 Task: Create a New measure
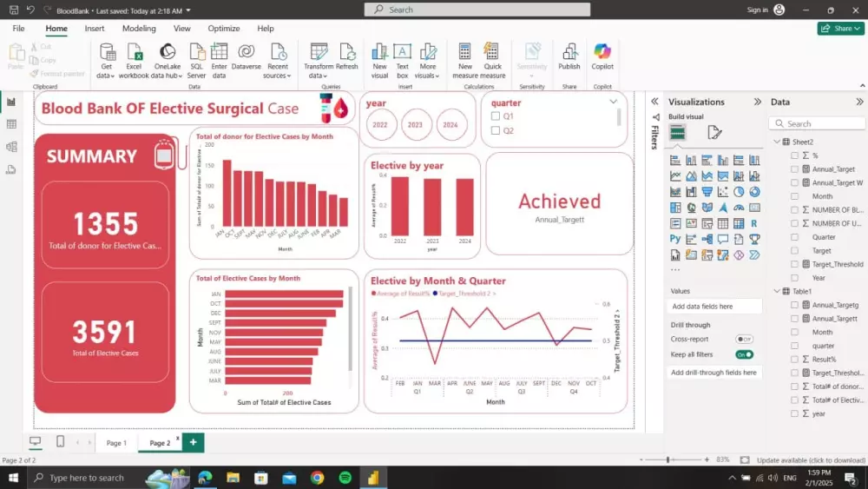(x=465, y=60)
